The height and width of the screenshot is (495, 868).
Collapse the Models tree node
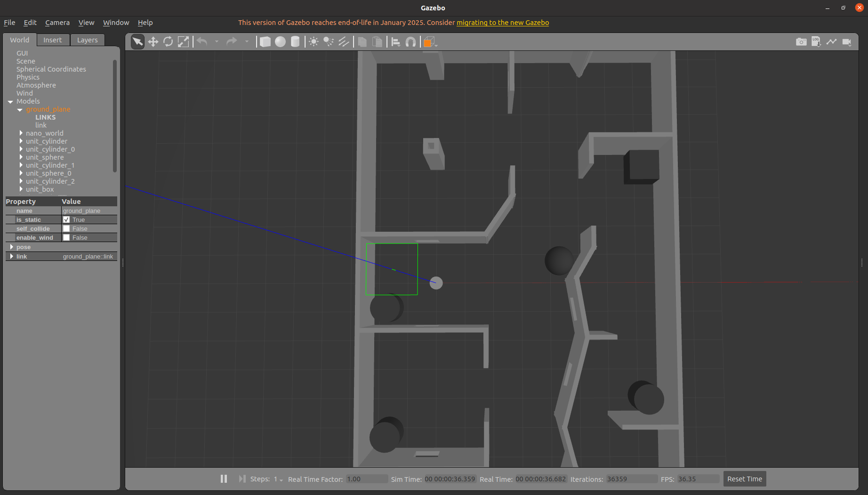[x=10, y=101]
